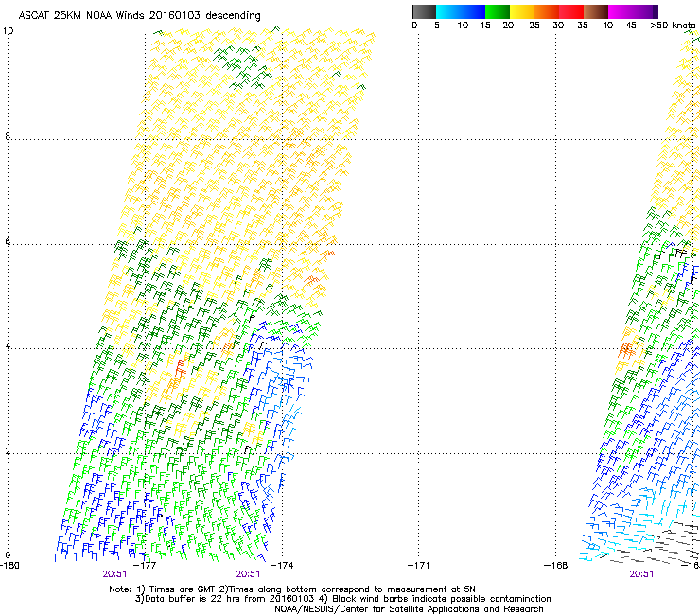
Task: Pick the brown 35-40 knots color bar segment
Action: [596, 11]
